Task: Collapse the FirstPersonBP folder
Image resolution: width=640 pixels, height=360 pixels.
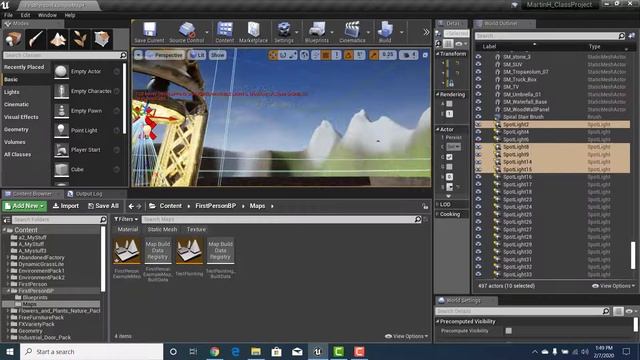Action: pyautogui.click(x=8, y=291)
